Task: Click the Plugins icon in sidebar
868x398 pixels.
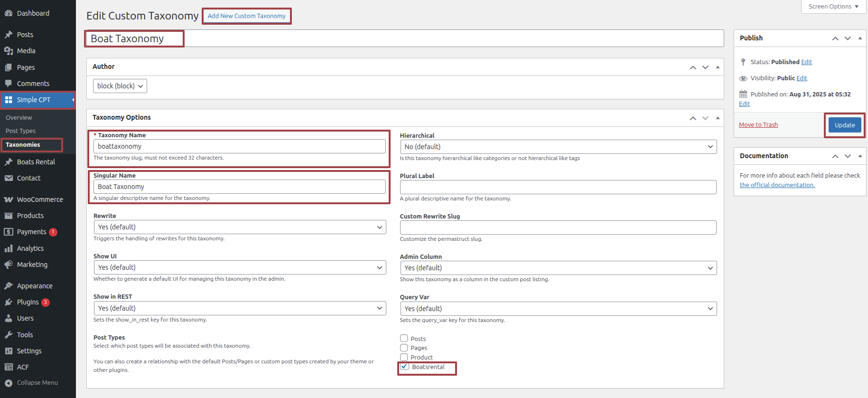Action: tap(9, 302)
